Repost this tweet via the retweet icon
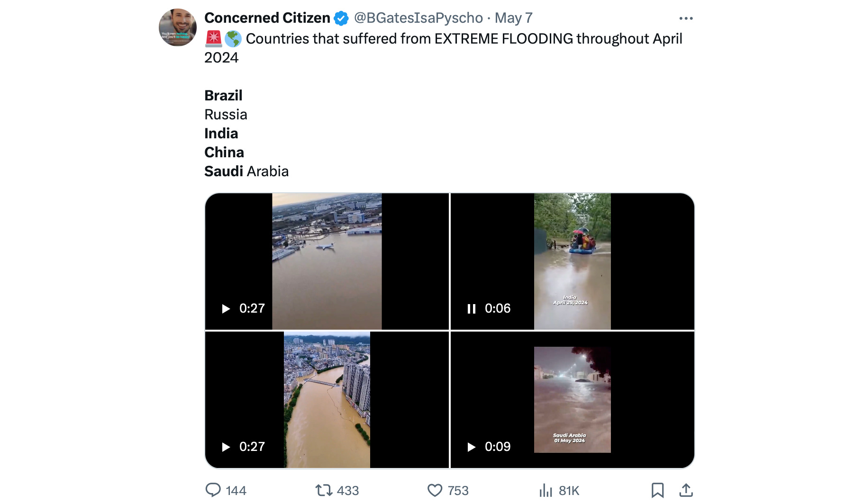This screenshot has width=855, height=504. [324, 490]
